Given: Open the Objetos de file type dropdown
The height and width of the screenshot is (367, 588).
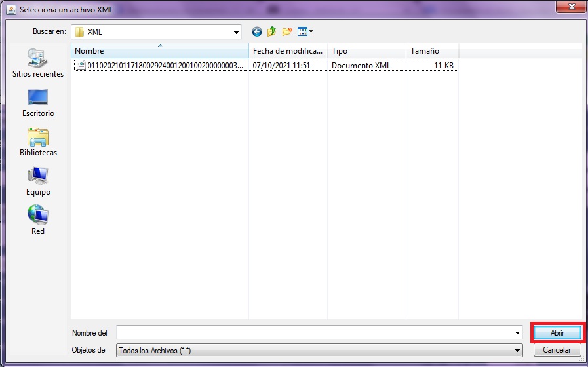Looking at the screenshot, I should 517,351.
